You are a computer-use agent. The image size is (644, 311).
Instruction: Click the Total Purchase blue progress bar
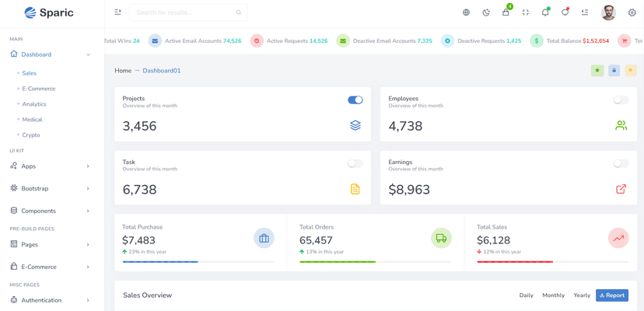coord(160,262)
